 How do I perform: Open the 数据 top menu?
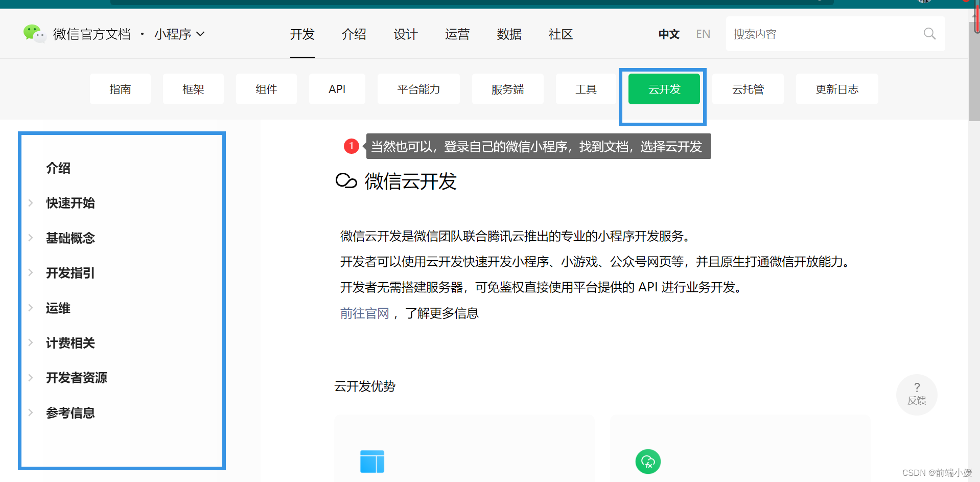click(x=509, y=34)
